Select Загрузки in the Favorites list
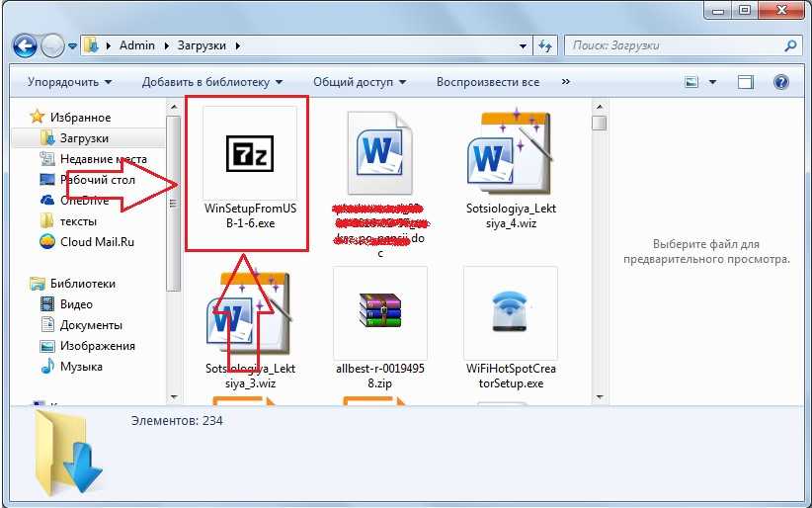 [x=84, y=138]
